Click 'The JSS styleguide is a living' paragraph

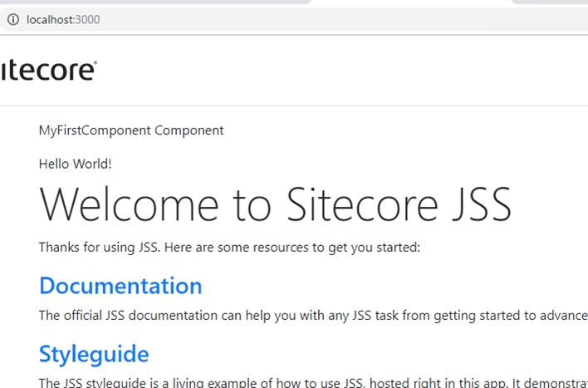313,382
